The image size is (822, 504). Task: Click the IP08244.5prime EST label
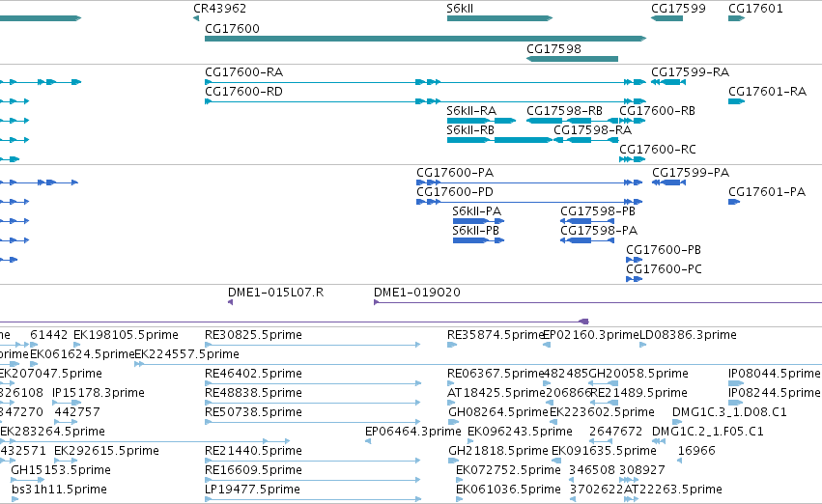(x=775, y=393)
